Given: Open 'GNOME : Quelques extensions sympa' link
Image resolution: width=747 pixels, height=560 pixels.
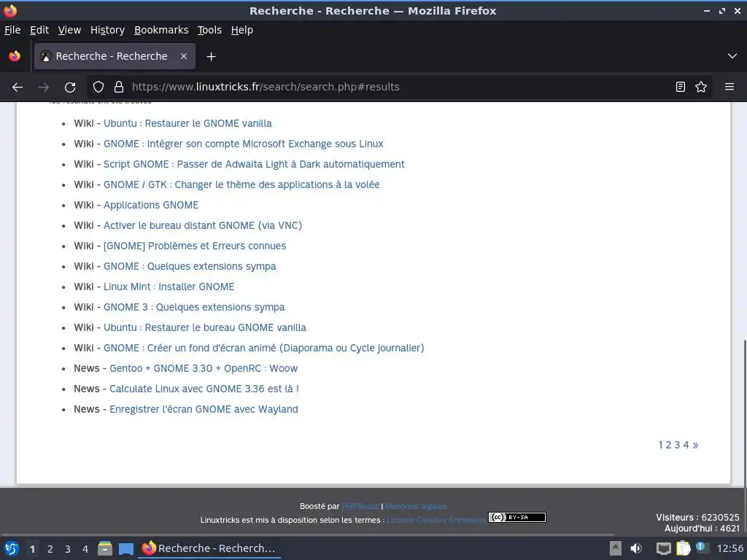Looking at the screenshot, I should (190, 267).
